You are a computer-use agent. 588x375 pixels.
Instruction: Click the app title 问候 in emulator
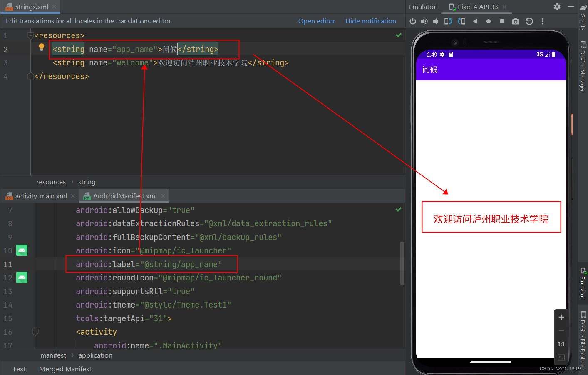[430, 70]
